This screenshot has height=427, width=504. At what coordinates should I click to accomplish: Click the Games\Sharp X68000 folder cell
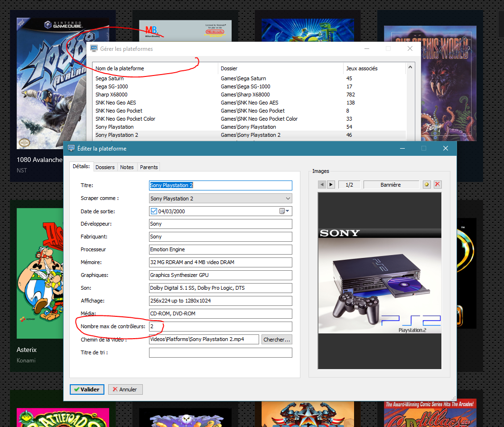pos(245,95)
